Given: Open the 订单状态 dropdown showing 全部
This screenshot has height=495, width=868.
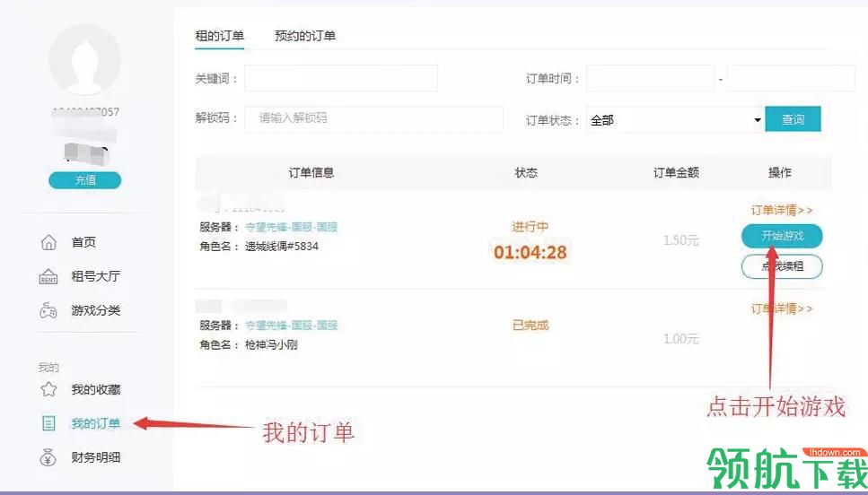Looking at the screenshot, I should 675,119.
